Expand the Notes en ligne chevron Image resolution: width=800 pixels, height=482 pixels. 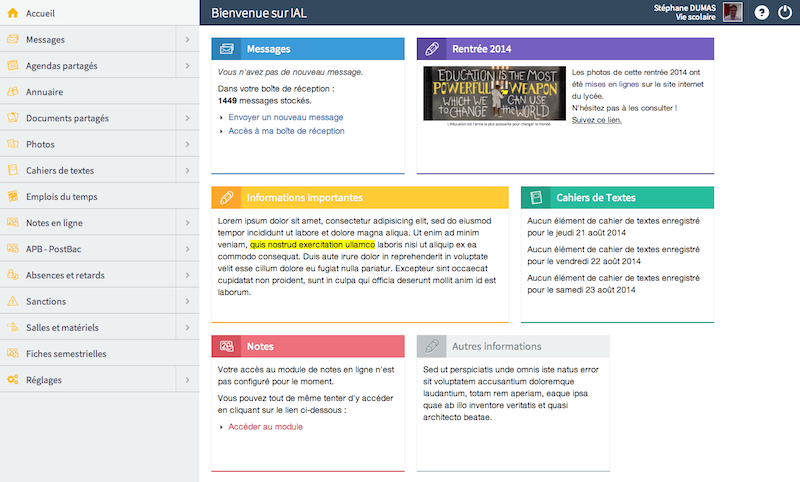click(187, 223)
